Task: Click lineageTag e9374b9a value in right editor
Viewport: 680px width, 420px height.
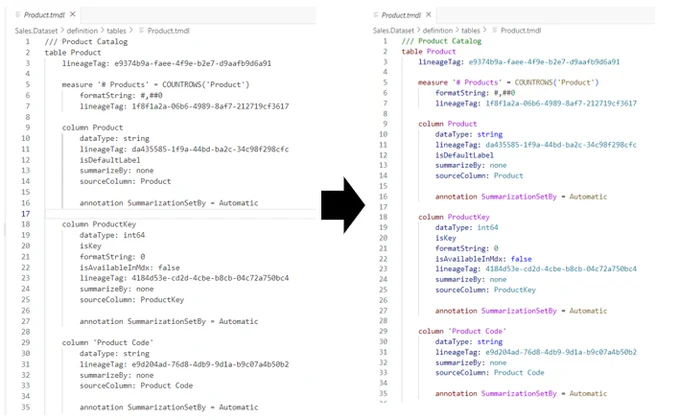Action: (x=544, y=62)
